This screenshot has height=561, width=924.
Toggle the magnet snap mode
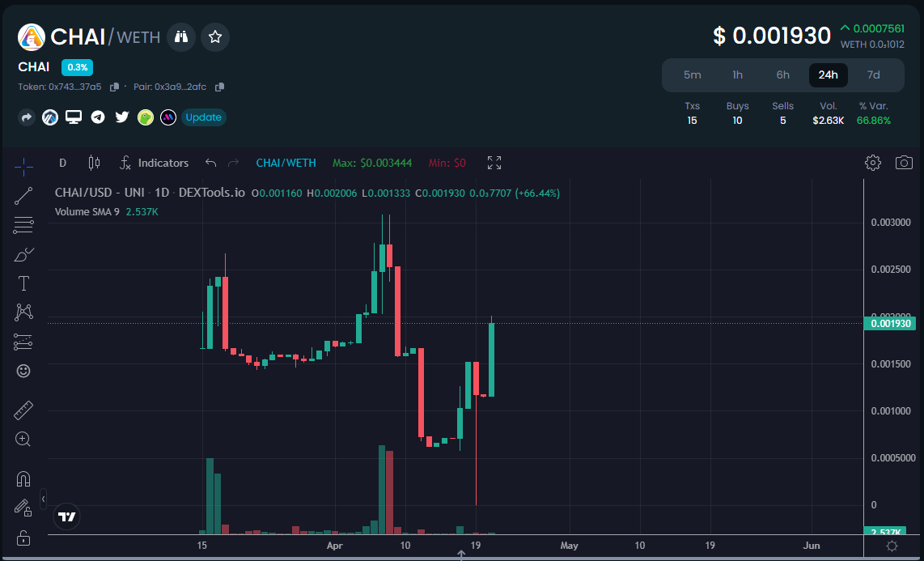click(23, 478)
